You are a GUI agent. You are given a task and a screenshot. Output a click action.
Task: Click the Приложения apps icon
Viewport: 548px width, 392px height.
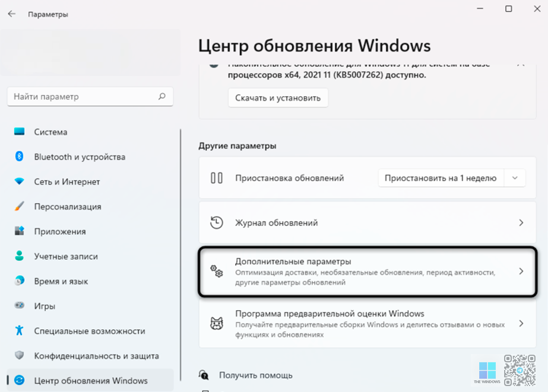19,231
